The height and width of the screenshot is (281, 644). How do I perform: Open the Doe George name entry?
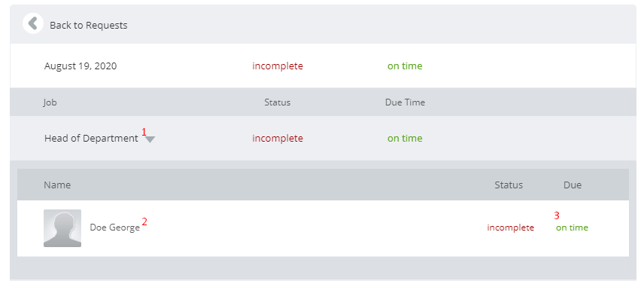[115, 228]
